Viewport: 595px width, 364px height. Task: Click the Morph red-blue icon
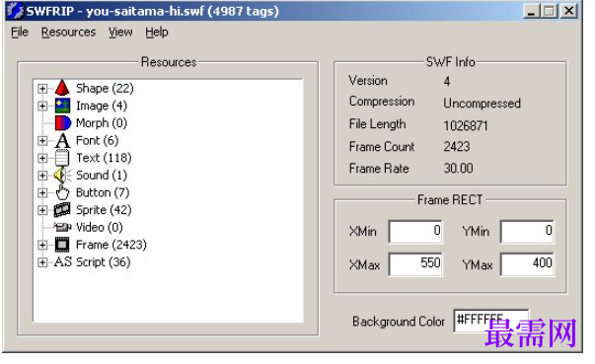pos(62,123)
